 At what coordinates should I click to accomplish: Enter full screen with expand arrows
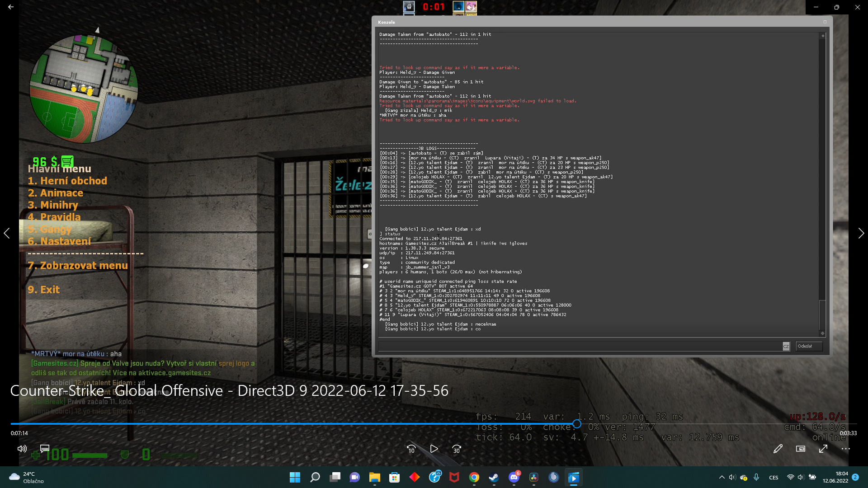(x=823, y=449)
